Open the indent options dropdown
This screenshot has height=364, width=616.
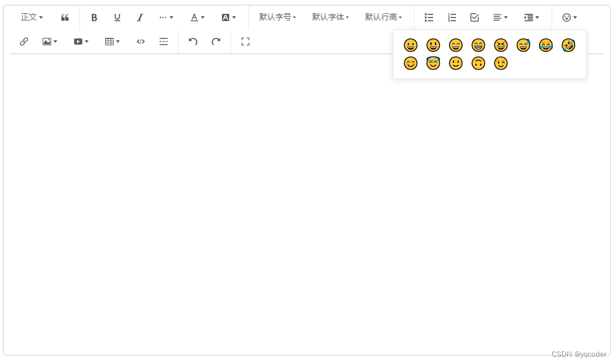point(531,17)
